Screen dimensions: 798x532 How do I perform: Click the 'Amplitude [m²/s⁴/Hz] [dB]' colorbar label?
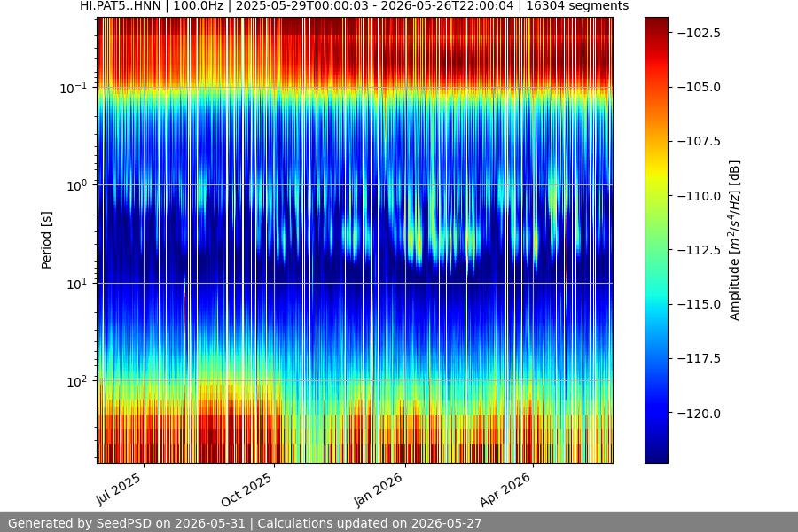pyautogui.click(x=734, y=240)
